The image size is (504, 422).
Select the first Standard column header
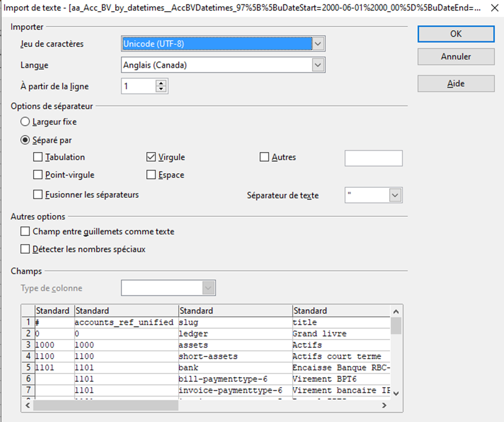coord(53,310)
